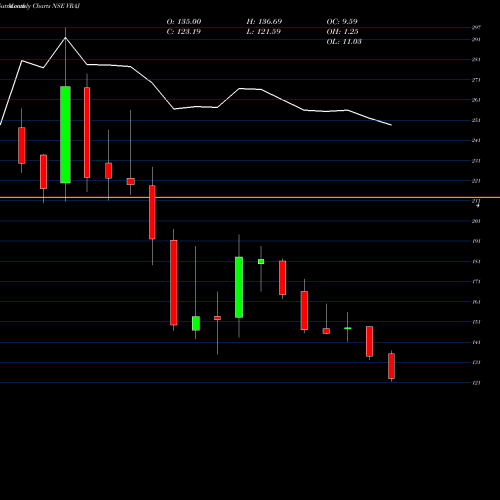Click the close price text "C: 123.19"
Viewport: 500px width, 500px height.
(x=184, y=32)
